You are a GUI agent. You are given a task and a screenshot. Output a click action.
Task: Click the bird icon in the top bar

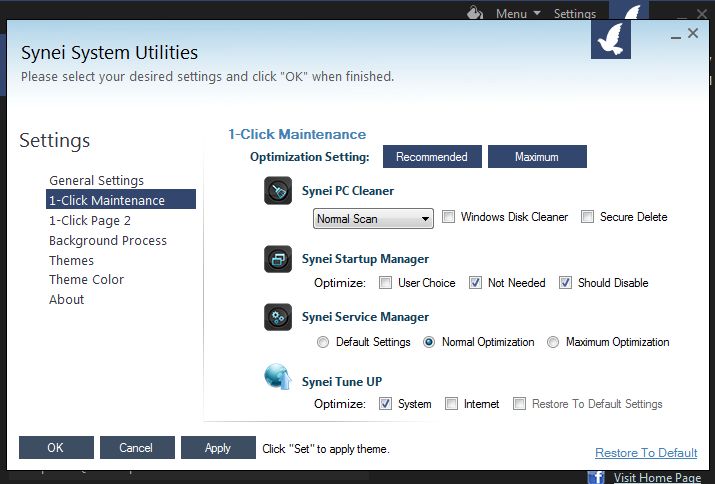tap(628, 13)
